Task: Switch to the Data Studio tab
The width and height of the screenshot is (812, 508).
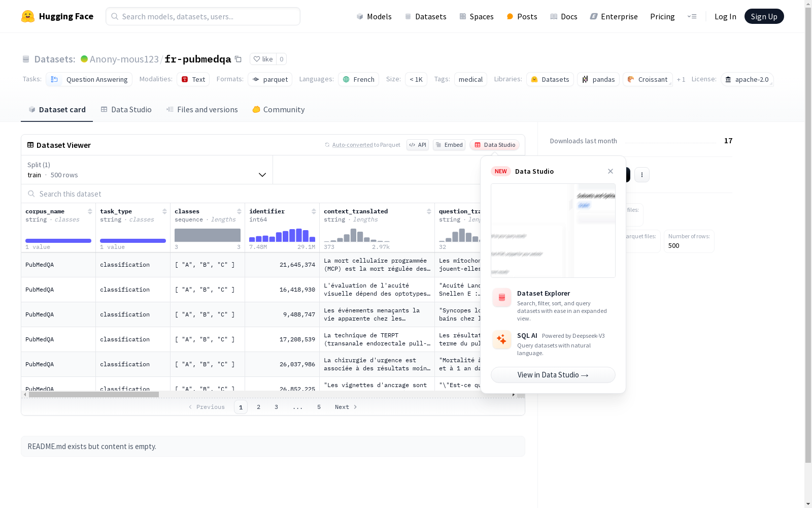Action: click(126, 110)
